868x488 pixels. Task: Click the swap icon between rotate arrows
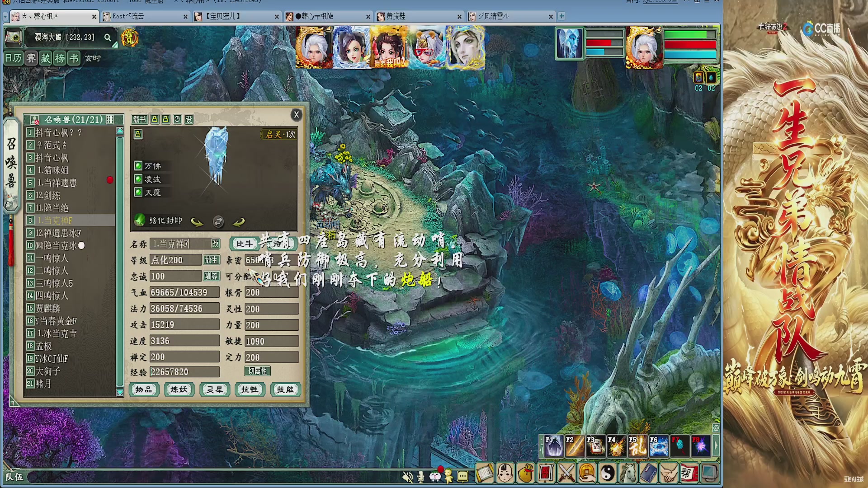pos(218,221)
